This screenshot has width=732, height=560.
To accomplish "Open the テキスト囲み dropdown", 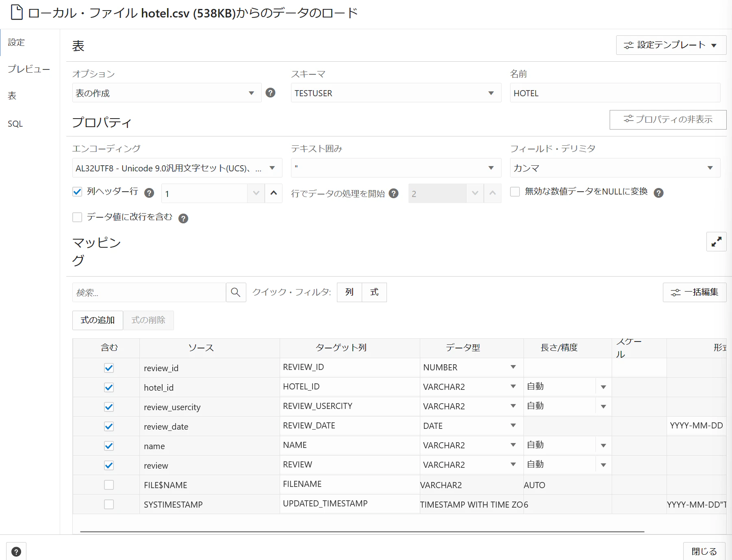I will 396,168.
